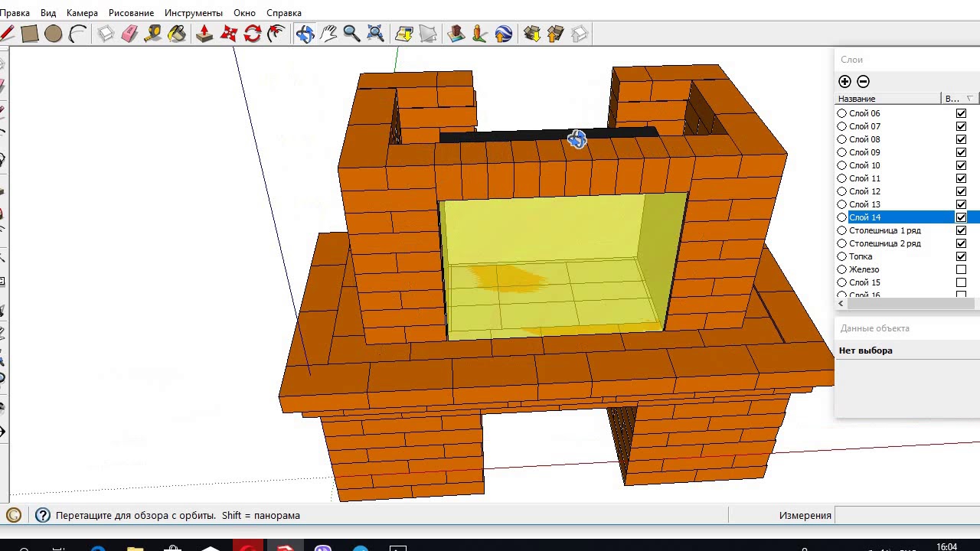Viewport: 980px width, 551px height.
Task: Show the Слой 15 layer
Action: 961,282
